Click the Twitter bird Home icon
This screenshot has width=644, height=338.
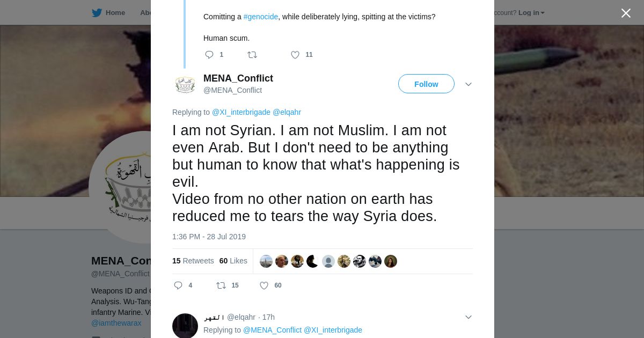97,13
